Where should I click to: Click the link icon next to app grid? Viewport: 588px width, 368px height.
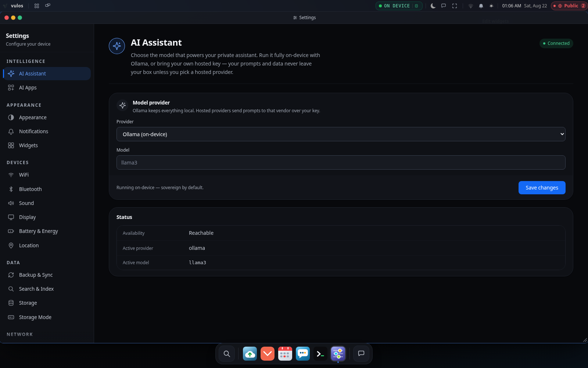[48, 6]
